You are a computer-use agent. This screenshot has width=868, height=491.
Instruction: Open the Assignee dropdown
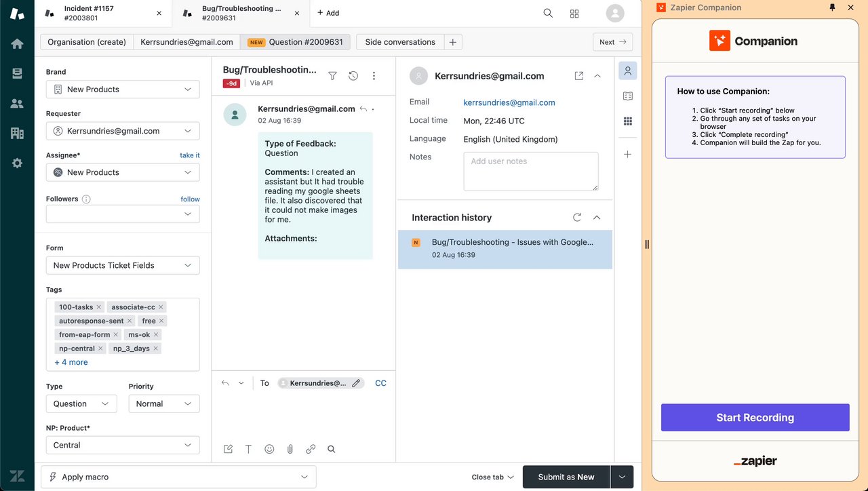click(123, 172)
